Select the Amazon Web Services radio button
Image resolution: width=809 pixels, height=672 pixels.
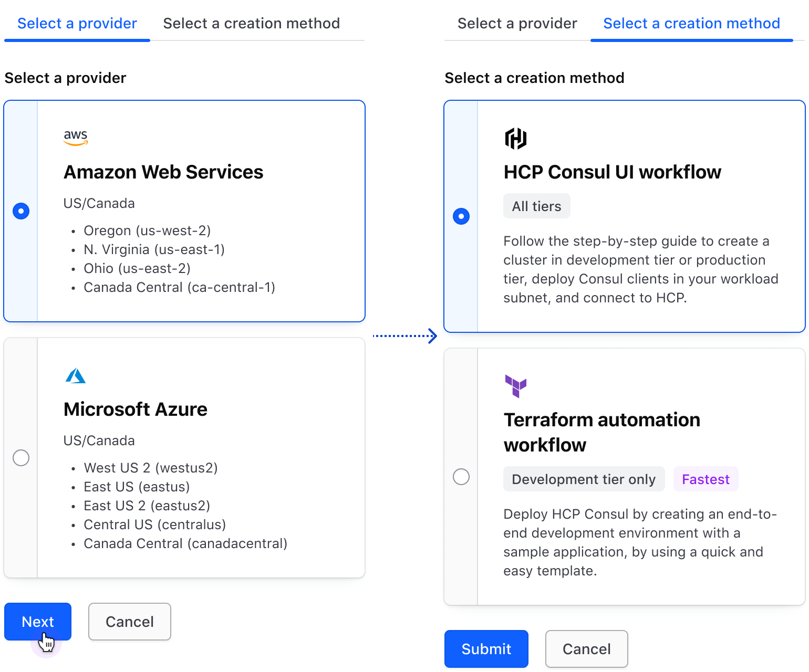pyautogui.click(x=21, y=211)
